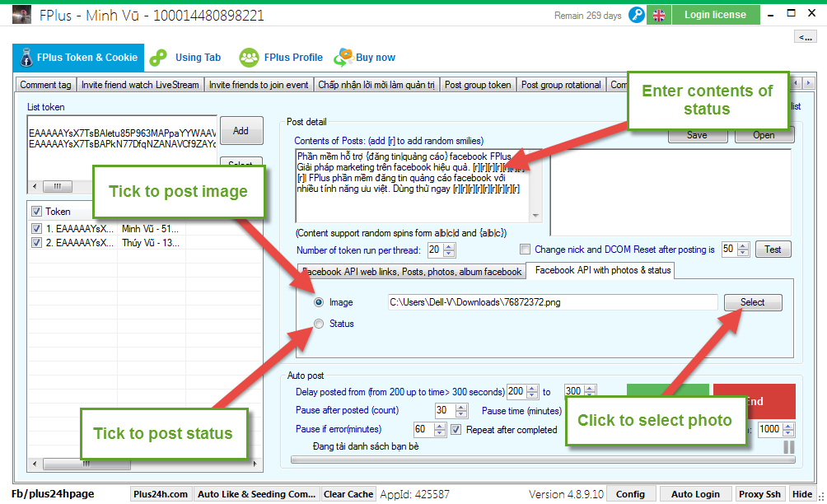
Task: Open Invite friend watch LiveStream tab
Action: (140, 85)
